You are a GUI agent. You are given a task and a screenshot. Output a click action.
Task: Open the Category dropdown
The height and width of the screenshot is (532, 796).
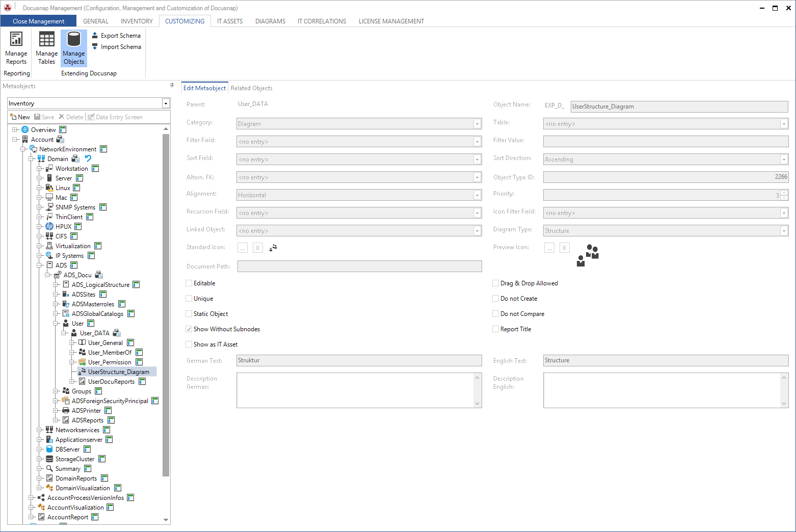click(477, 124)
